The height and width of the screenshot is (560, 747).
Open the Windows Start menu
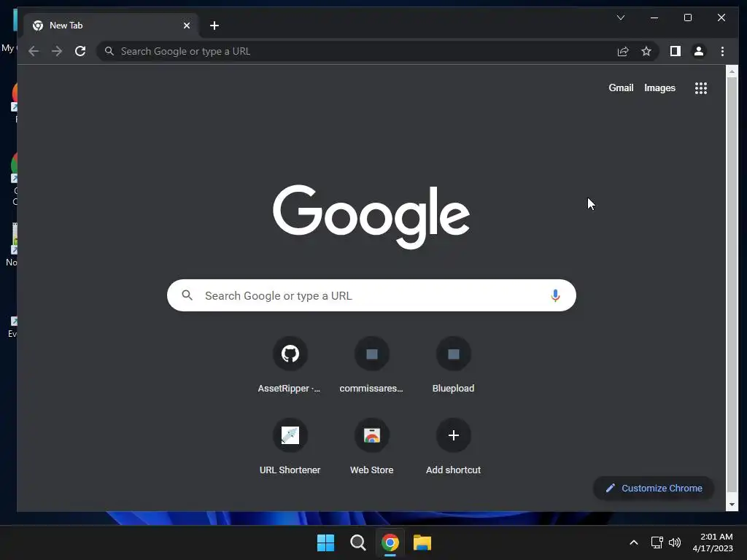325,542
